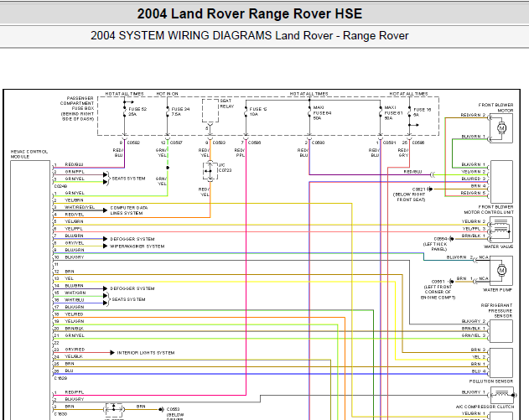Click the 'GRY/YEL' wire label at pin 8

point(75,243)
